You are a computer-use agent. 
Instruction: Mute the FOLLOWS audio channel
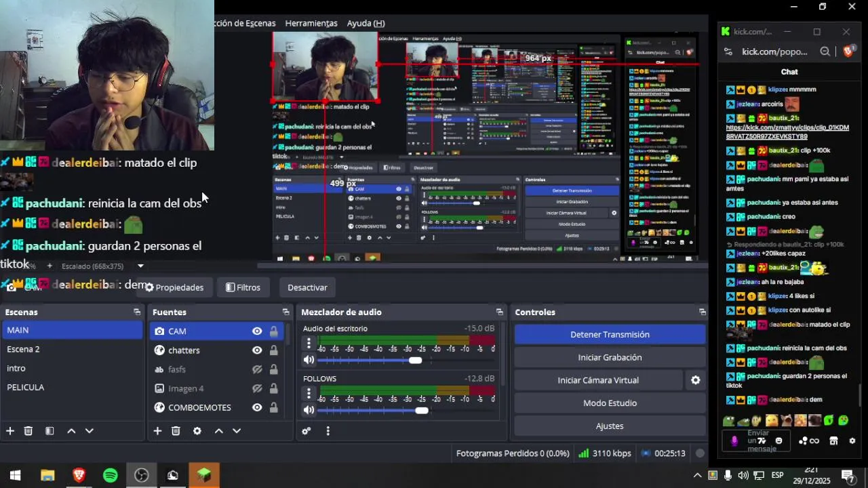tap(309, 410)
